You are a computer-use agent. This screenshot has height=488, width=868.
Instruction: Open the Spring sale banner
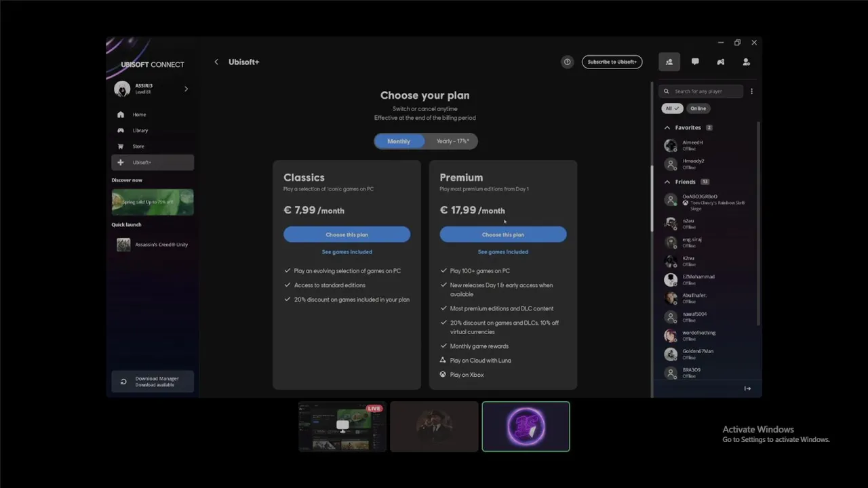(x=153, y=202)
